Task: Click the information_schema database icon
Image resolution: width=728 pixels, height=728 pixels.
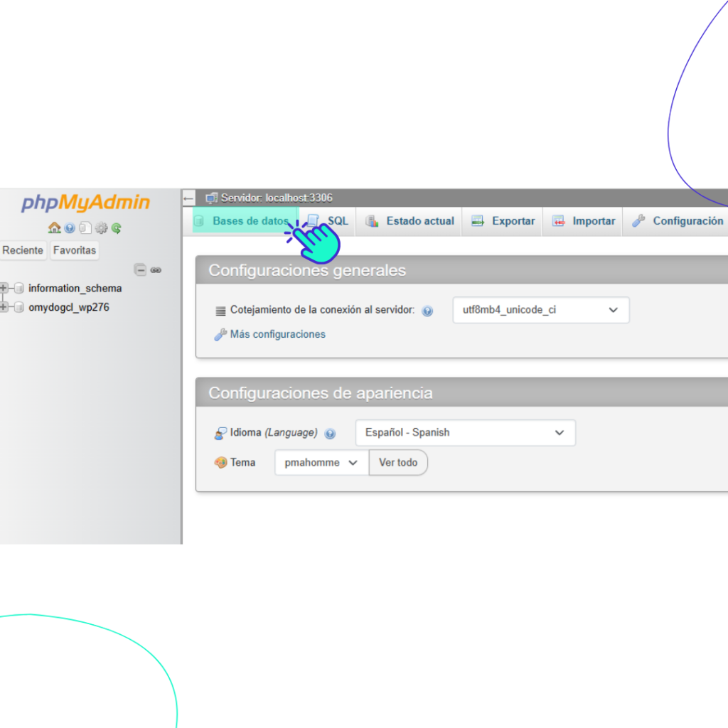Action: 19,289
